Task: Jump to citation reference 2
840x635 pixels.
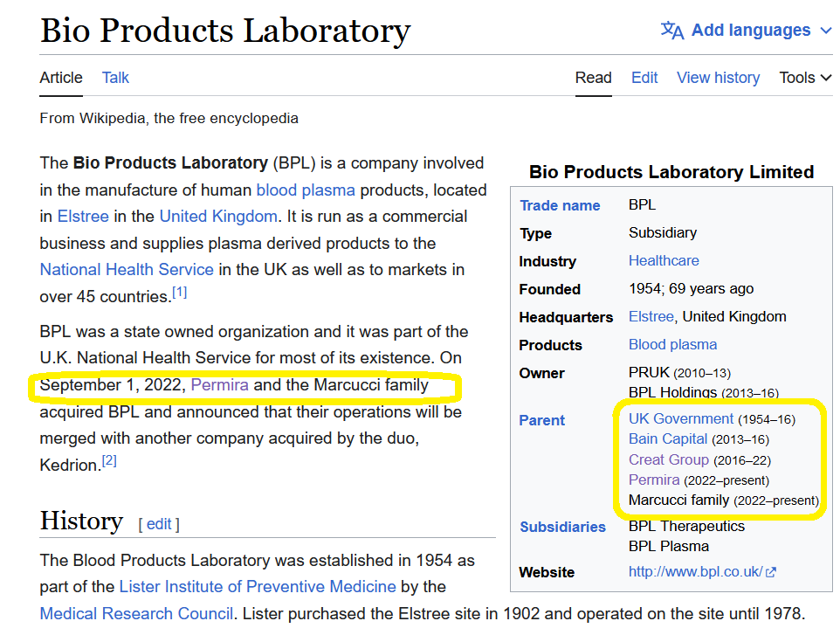Action: 109,460
